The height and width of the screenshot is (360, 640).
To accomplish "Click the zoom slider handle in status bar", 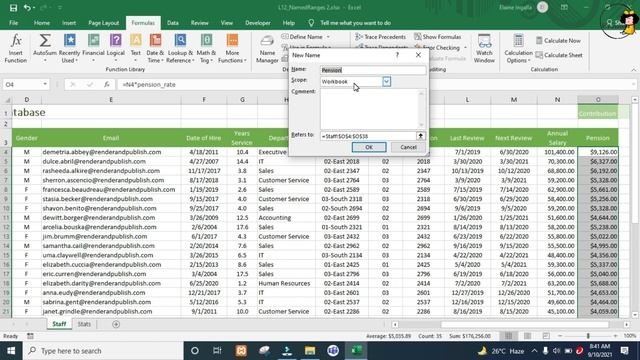I will tap(588, 336).
